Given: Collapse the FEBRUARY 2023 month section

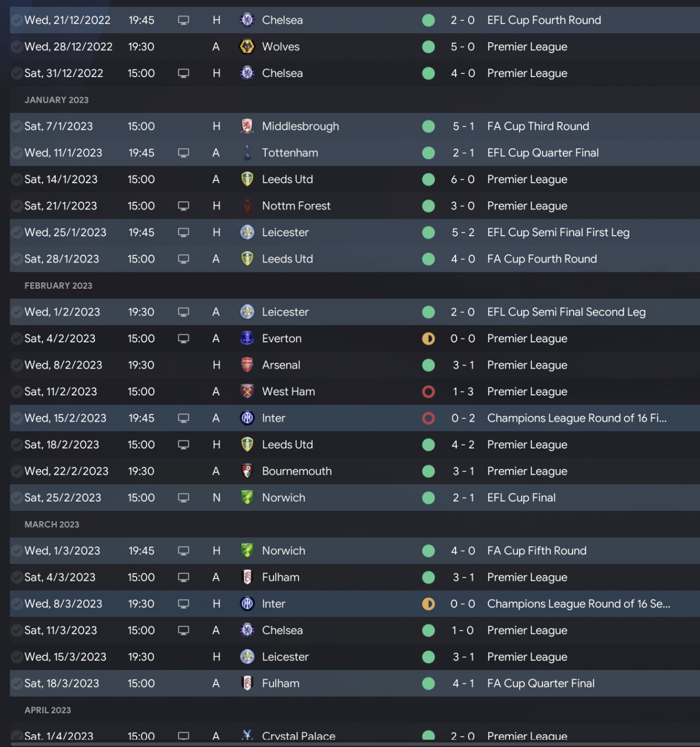Looking at the screenshot, I should click(59, 285).
